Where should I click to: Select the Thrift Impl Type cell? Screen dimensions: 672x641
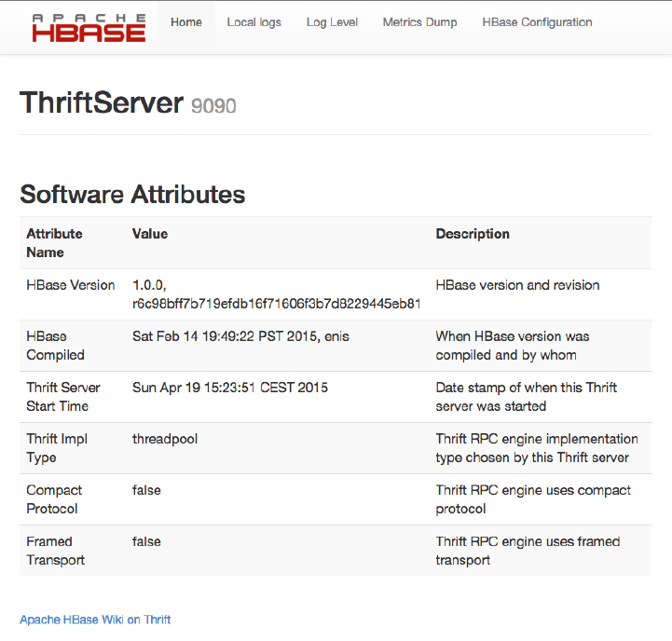(x=57, y=448)
